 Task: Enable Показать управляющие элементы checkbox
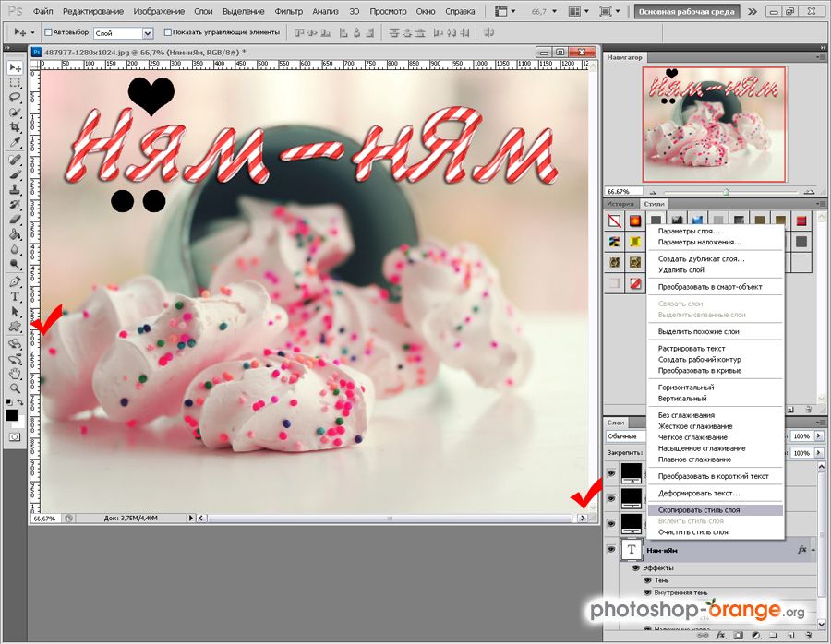coord(167,32)
